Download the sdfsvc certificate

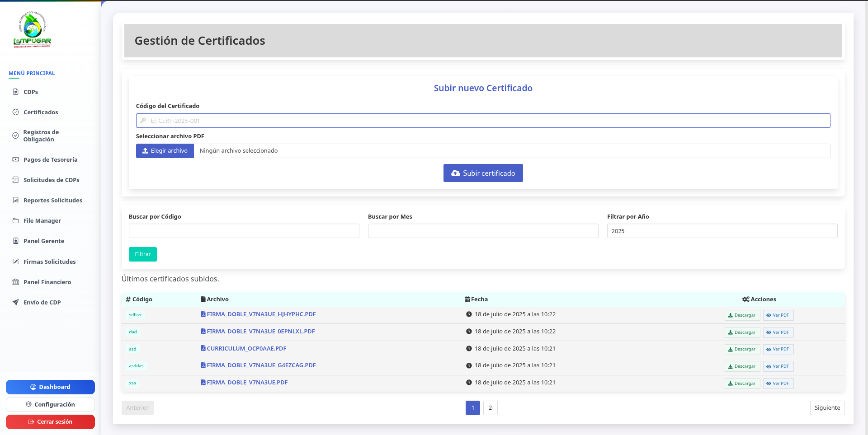(742, 315)
